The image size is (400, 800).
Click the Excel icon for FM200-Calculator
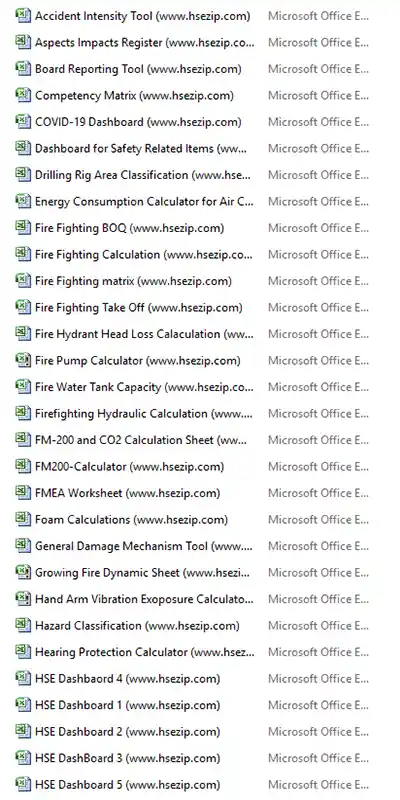click(23, 467)
